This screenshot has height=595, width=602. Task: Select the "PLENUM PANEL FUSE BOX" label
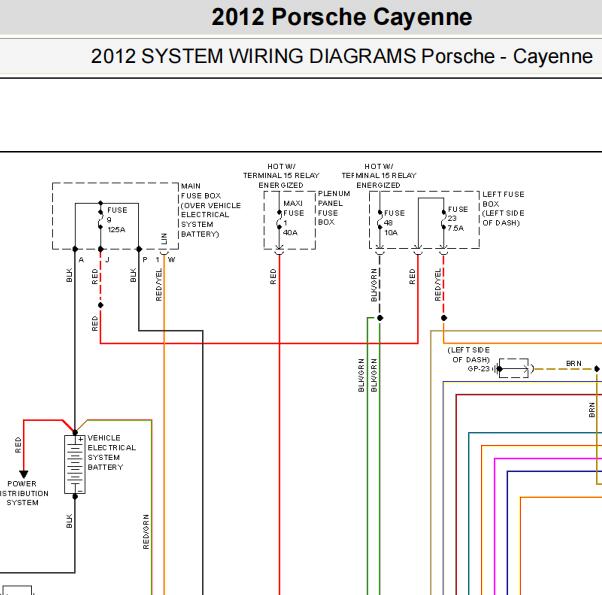pyautogui.click(x=334, y=208)
